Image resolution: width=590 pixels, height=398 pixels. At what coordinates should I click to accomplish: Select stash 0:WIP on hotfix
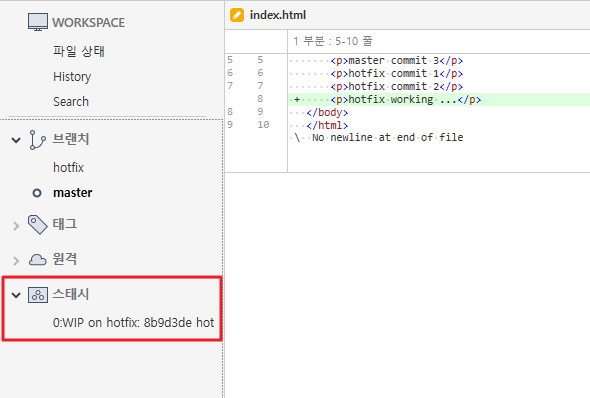tap(134, 322)
